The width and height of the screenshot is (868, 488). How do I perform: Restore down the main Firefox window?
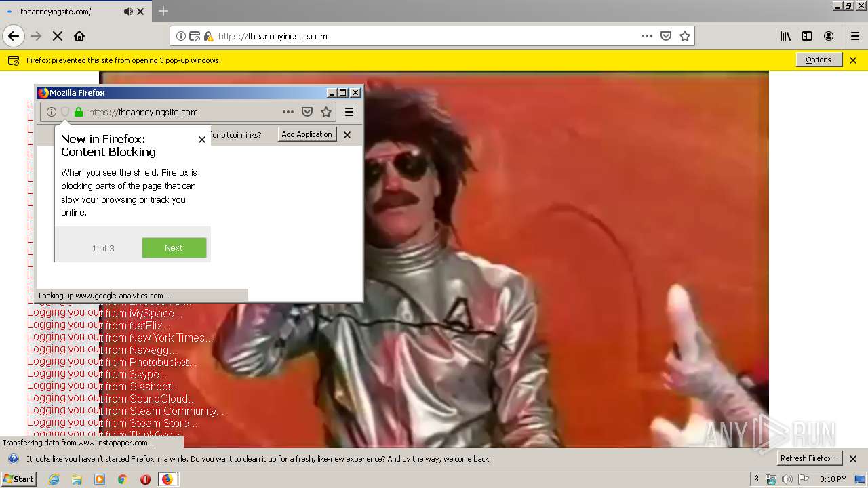tap(848, 5)
